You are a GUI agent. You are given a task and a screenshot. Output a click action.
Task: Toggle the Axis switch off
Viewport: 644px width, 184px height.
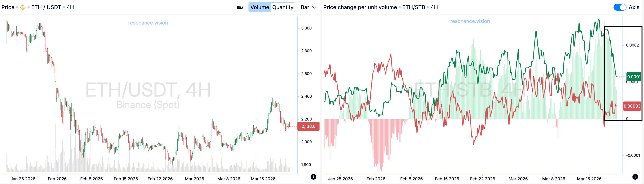(619, 7)
